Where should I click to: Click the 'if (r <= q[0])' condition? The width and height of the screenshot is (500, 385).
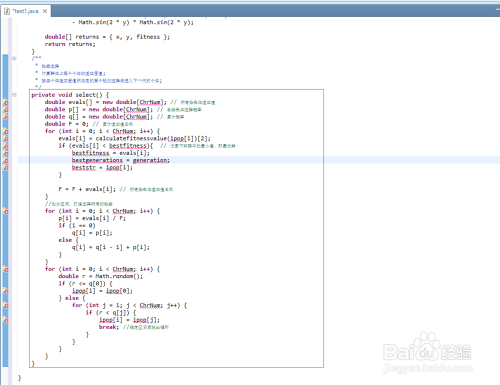(85, 284)
